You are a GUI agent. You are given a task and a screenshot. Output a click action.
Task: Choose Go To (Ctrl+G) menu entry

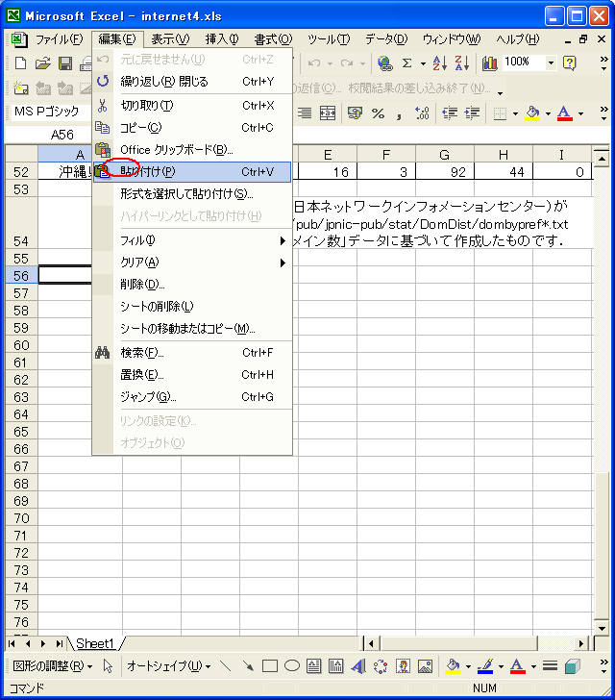pos(192,397)
